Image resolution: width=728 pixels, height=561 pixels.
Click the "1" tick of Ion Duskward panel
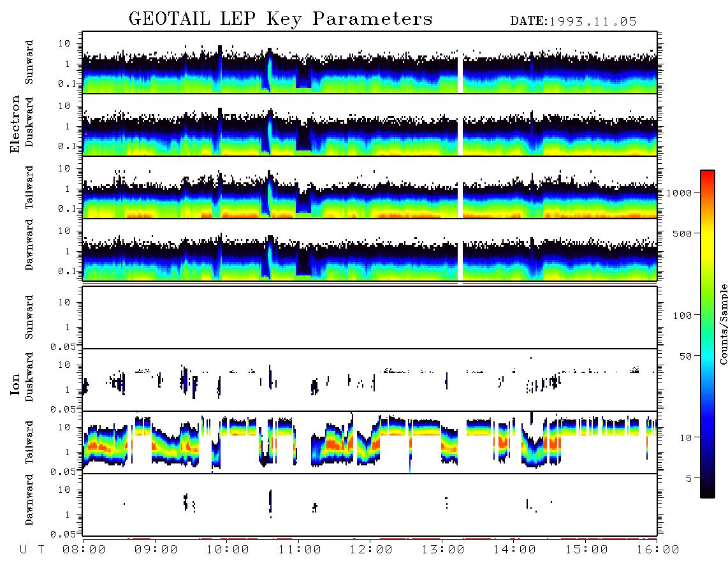point(68,390)
